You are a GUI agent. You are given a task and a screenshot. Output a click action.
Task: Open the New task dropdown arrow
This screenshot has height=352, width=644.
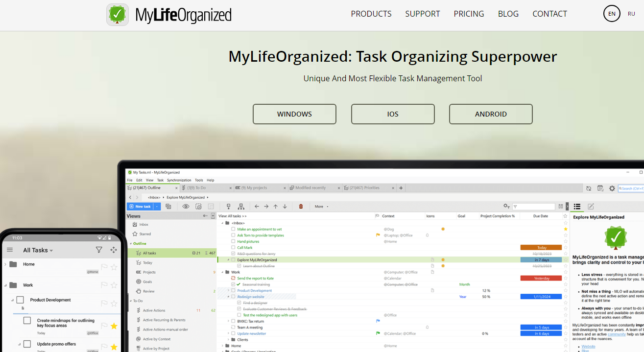pos(157,207)
